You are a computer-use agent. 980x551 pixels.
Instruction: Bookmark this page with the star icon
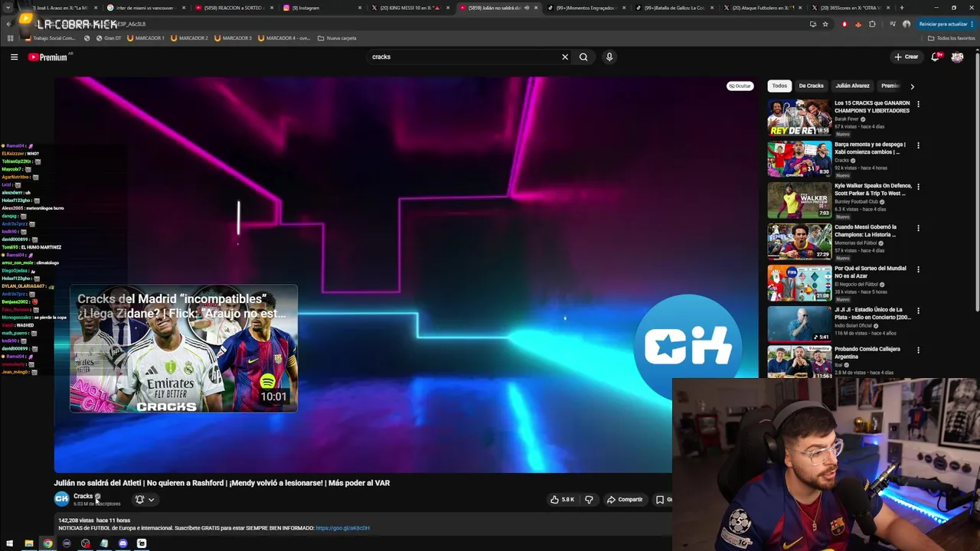[825, 24]
